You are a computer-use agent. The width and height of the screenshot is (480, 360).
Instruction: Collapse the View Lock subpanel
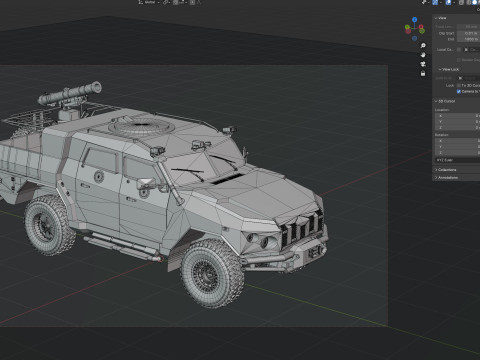[449, 69]
